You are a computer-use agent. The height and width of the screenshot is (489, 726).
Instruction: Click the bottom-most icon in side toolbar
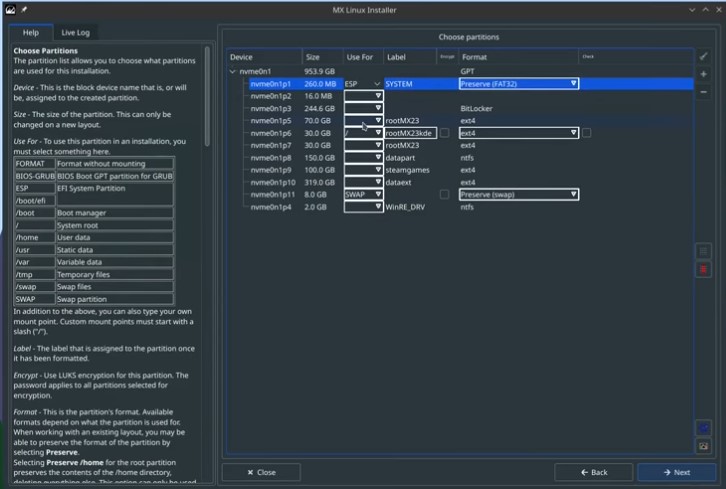pos(703,446)
